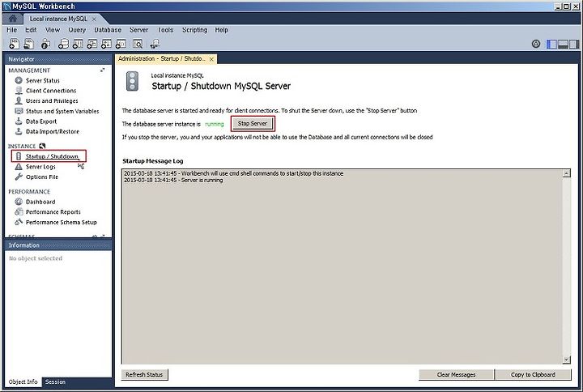Click the Client Connections icon
The width and height of the screenshot is (583, 392).
[19, 91]
